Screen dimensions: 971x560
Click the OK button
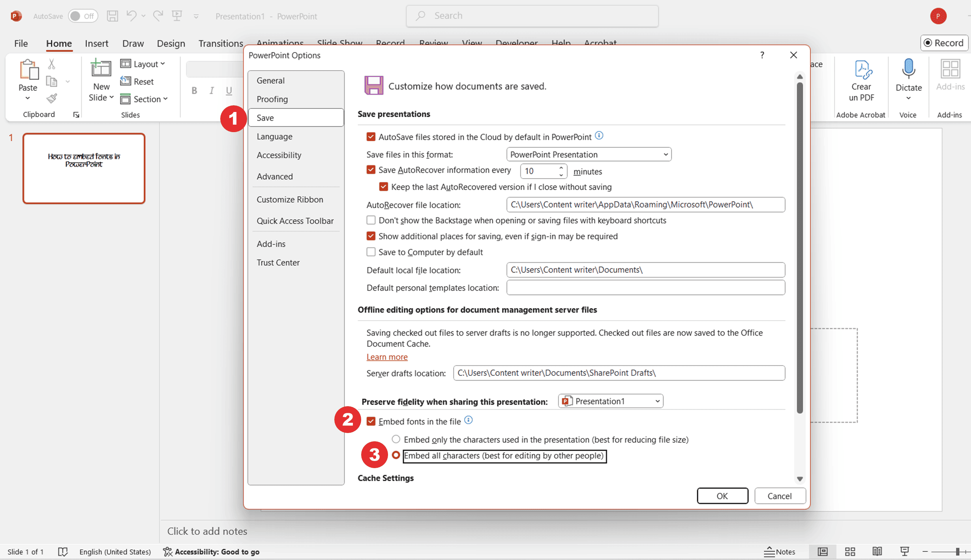pyautogui.click(x=722, y=496)
